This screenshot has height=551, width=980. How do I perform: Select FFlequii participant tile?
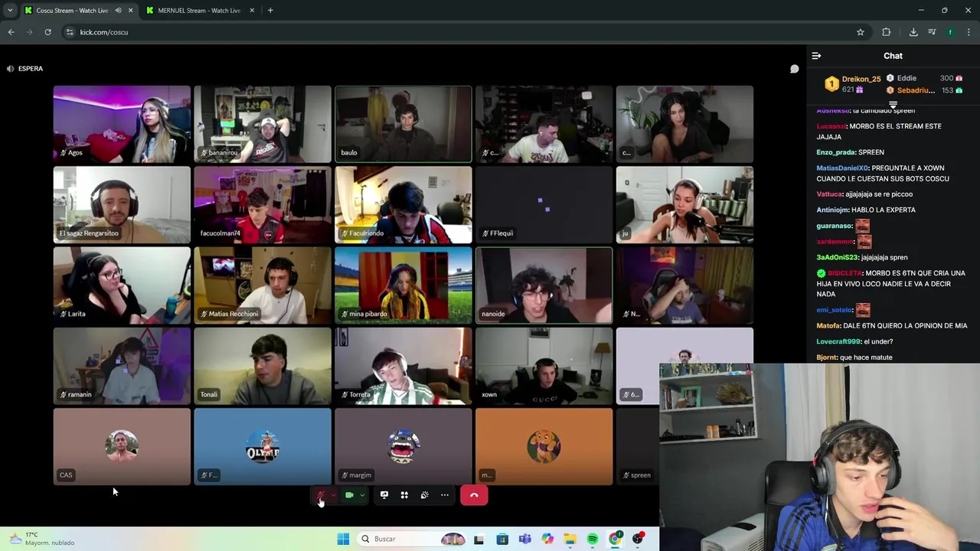(544, 204)
